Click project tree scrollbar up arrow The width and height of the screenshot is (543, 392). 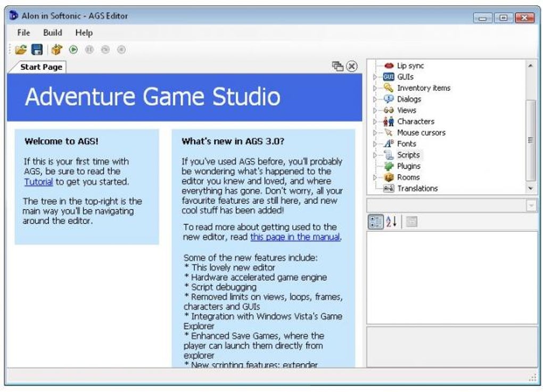[x=531, y=65]
